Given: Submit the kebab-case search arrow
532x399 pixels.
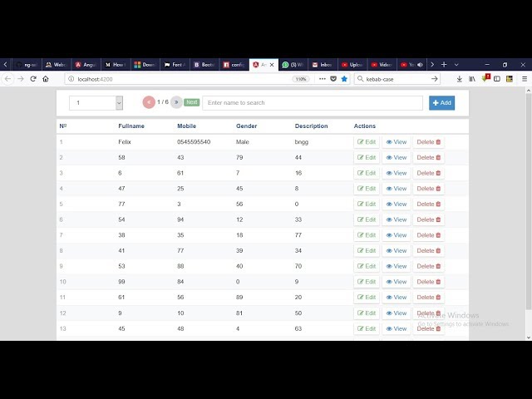Looking at the screenshot, I should coord(434,79).
